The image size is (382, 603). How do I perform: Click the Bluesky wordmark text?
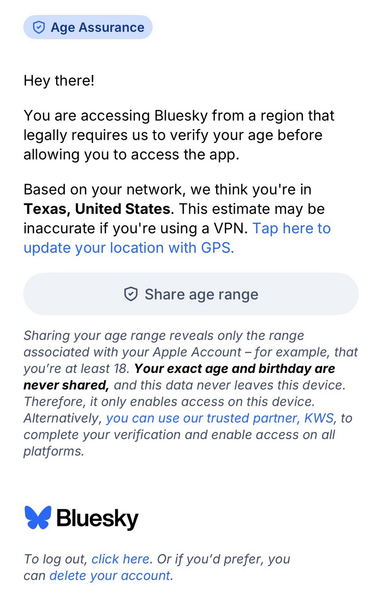97,519
